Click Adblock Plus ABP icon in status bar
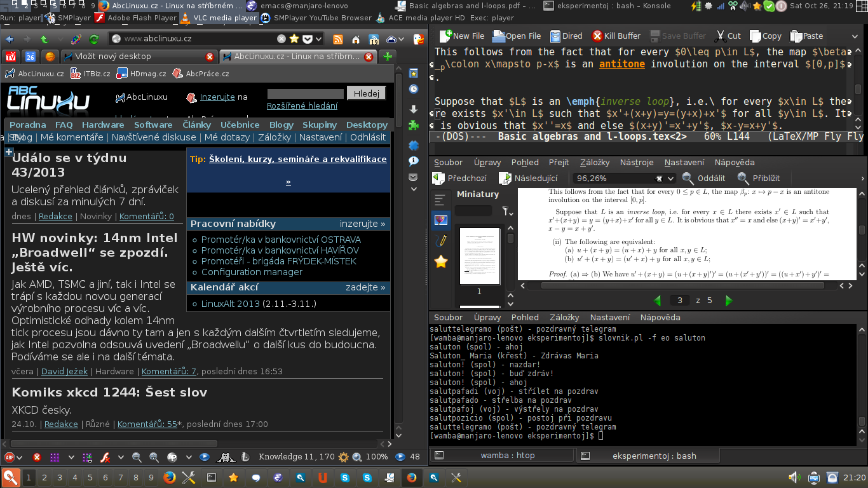 pos(10,457)
